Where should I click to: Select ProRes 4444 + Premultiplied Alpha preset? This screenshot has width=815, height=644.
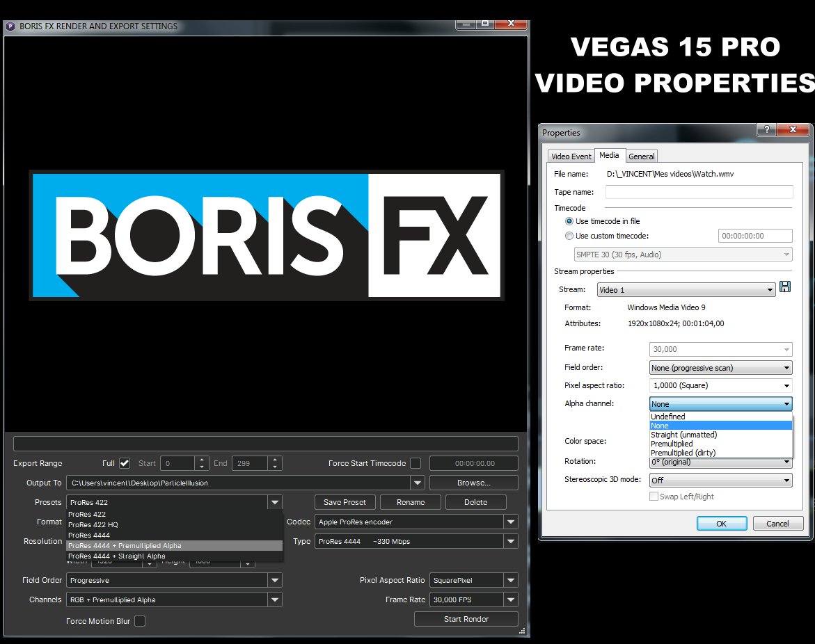175,546
